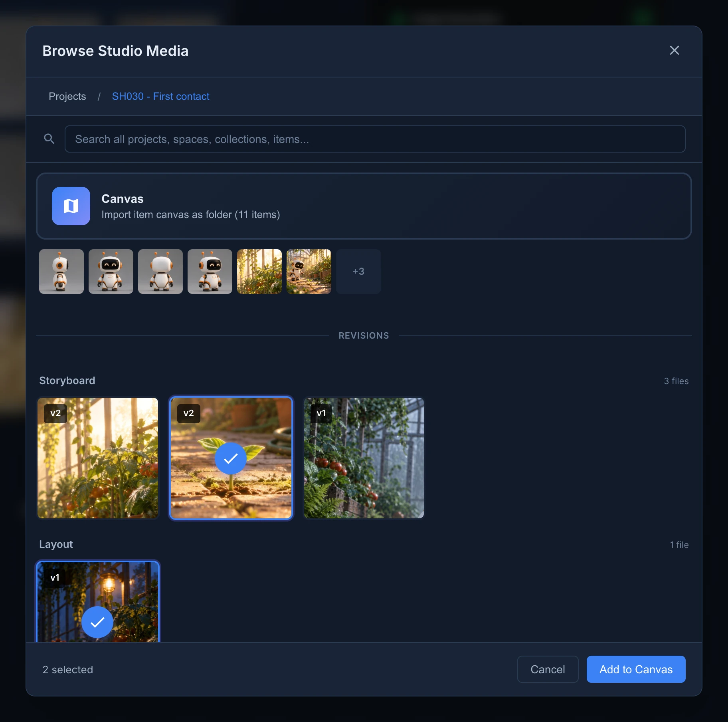728x722 pixels.
Task: Select Storyboard v1 rainy greenhouse image
Action: pos(364,458)
